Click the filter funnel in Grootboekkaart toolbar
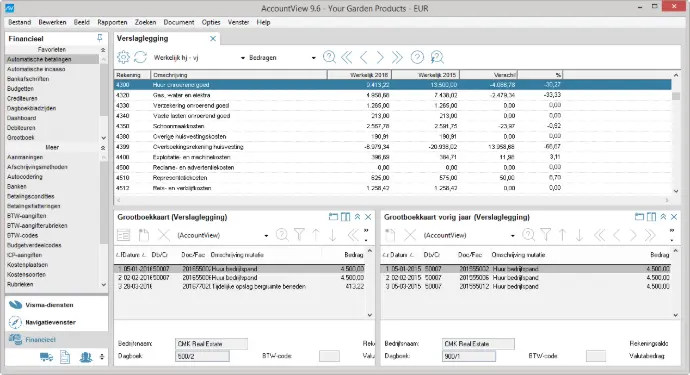The height and width of the screenshot is (375, 690). coord(299,235)
